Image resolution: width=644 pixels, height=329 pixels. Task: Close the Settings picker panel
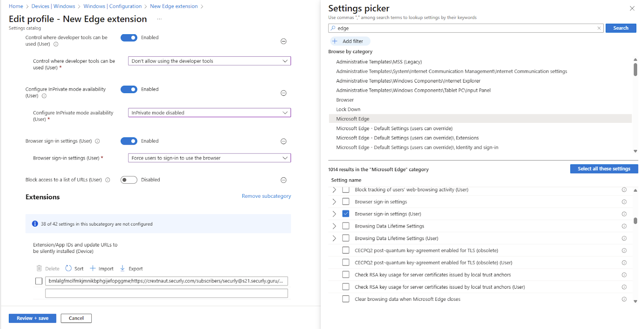[x=632, y=8]
